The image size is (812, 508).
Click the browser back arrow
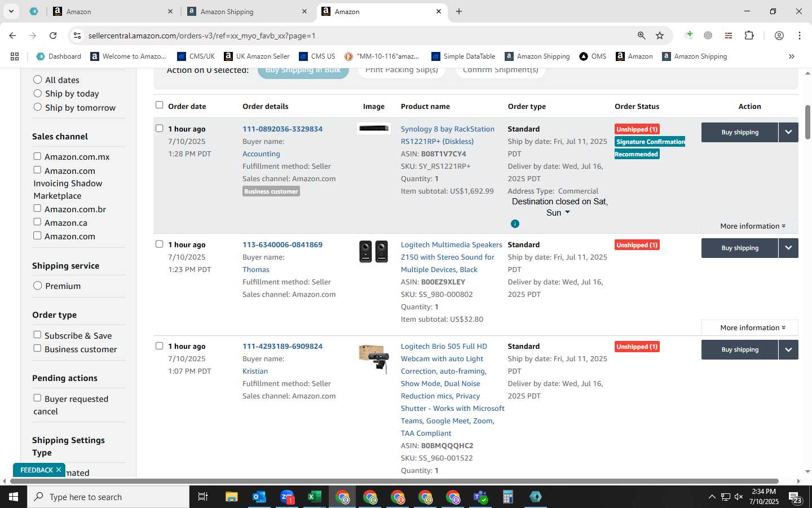(12, 36)
